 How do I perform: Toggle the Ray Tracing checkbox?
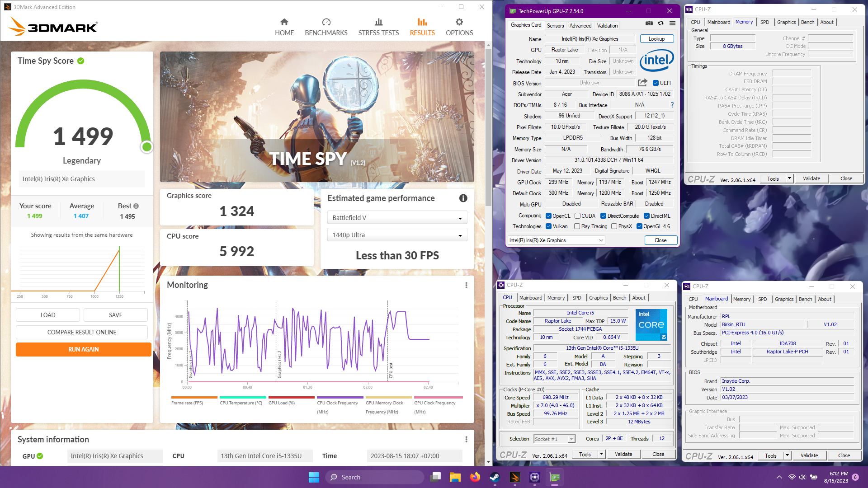point(577,226)
